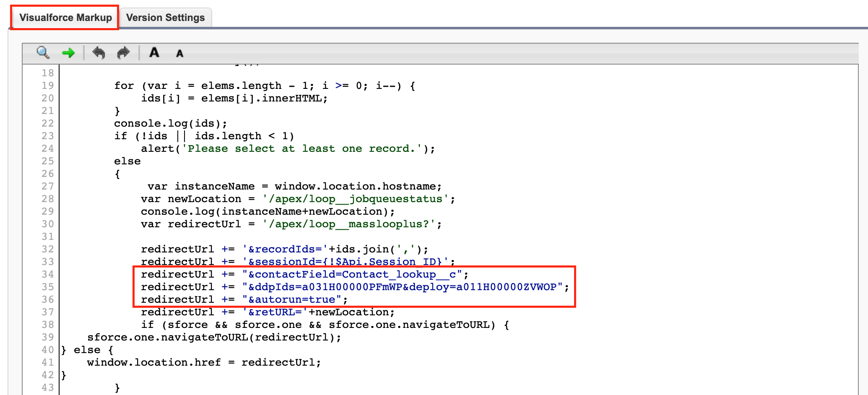
Task: Click the '} else {' line 40
Action: [x=87, y=350]
